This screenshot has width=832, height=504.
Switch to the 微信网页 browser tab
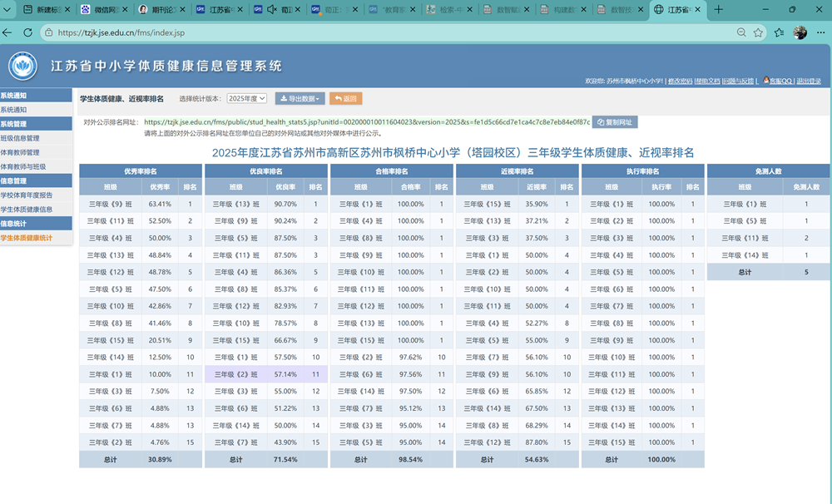[103, 9]
